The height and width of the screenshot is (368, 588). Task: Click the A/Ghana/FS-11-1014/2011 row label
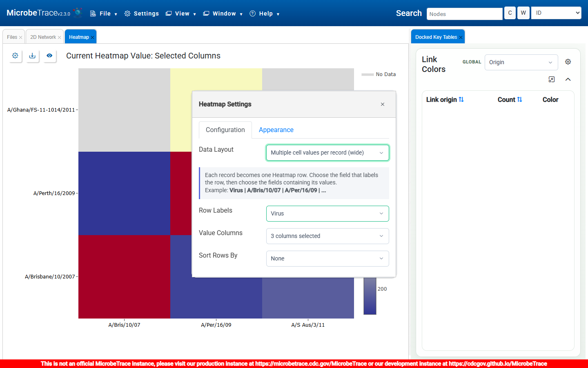tap(41, 110)
